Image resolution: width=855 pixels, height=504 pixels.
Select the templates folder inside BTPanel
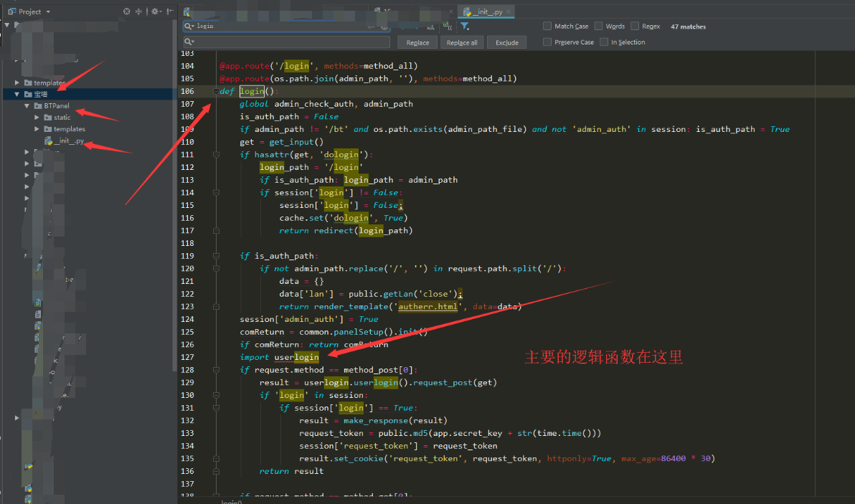tap(68, 129)
